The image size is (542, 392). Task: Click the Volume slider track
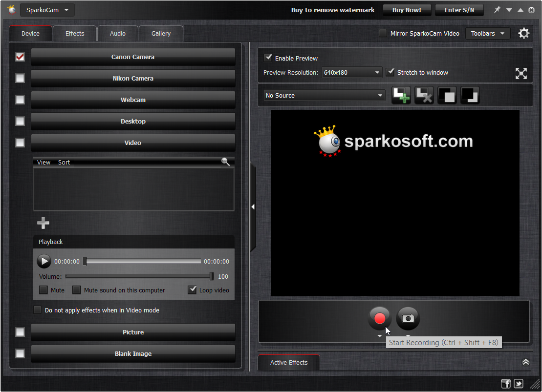[x=140, y=276]
